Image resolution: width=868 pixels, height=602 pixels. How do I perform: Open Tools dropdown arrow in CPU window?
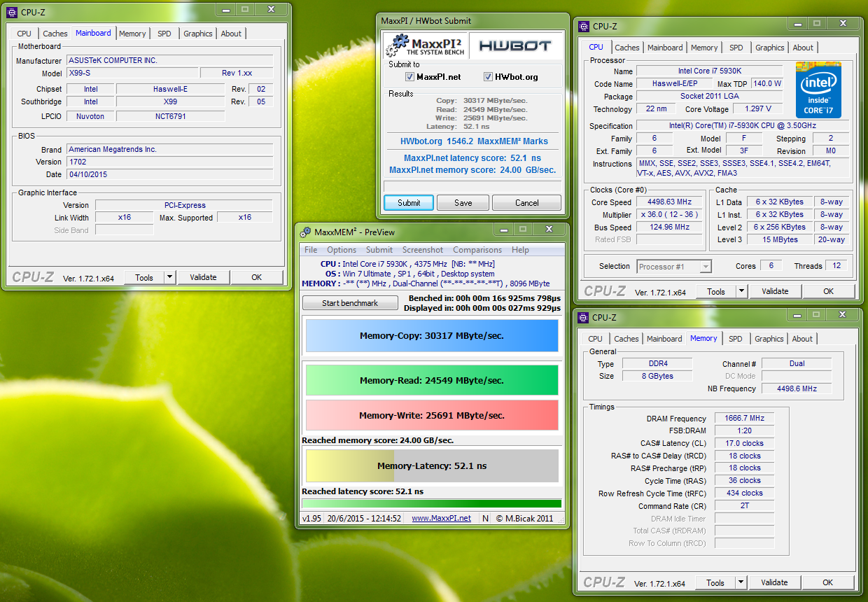pos(741,291)
